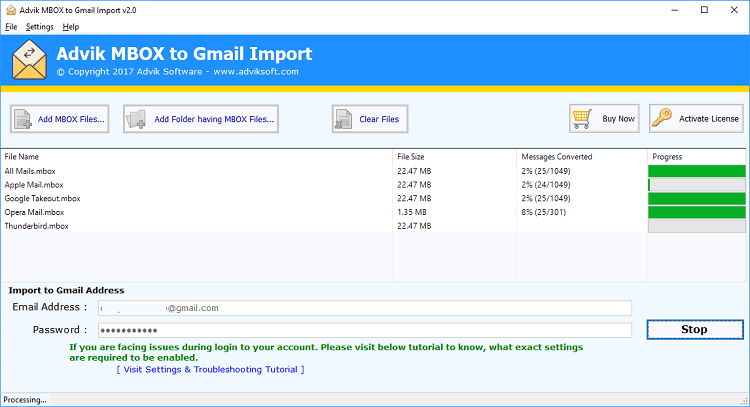Click the Advik envelope logo in banner
750x407 pixels.
click(x=30, y=60)
